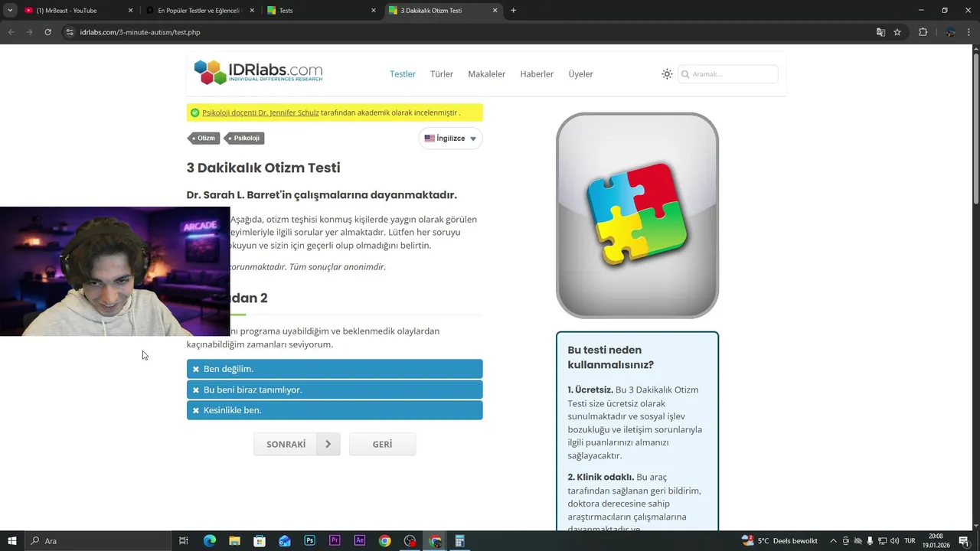Screen dimensions: 980x551
Task: Go forward with the browser forward arrow
Action: [29, 32]
